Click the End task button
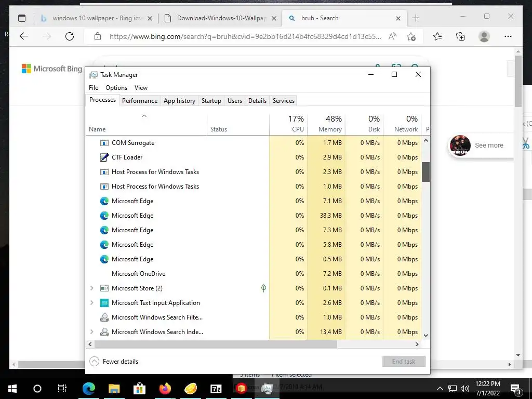Screen dimensions: 532x399 pos(404,362)
